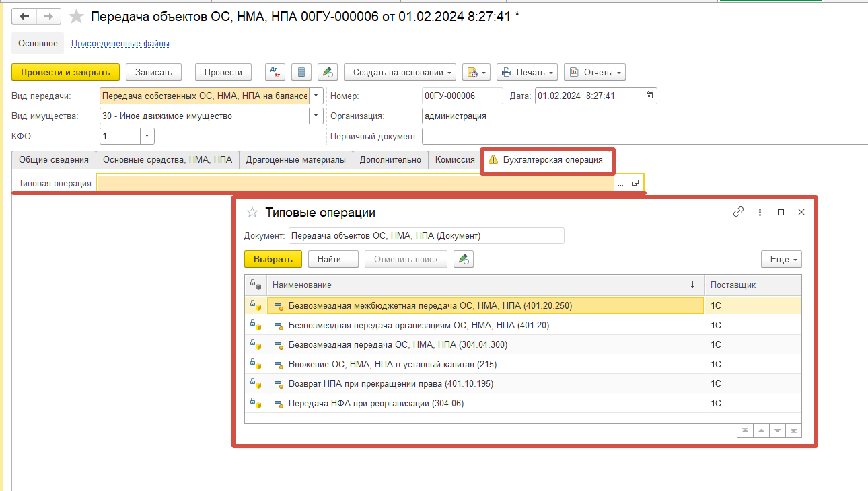This screenshot has width=868, height=491.
Task: Select row Передача НФА при реорганизации (304.06)
Action: pyautogui.click(x=523, y=403)
